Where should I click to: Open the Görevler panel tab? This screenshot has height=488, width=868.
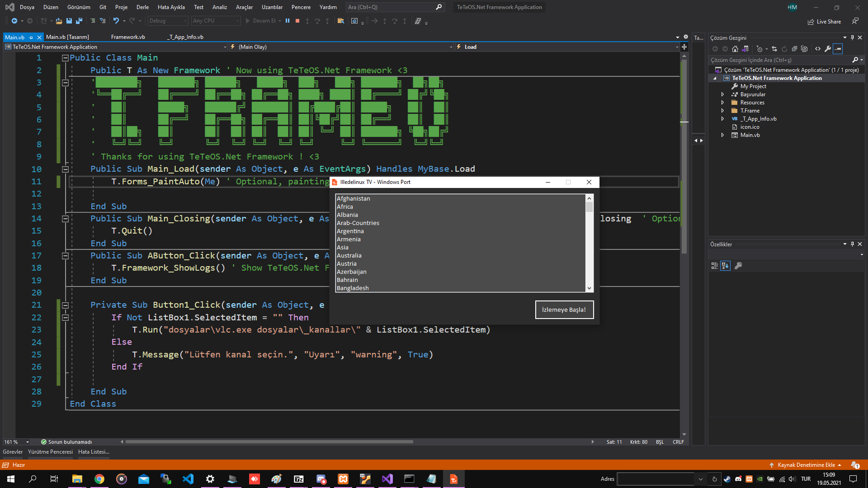(x=13, y=452)
